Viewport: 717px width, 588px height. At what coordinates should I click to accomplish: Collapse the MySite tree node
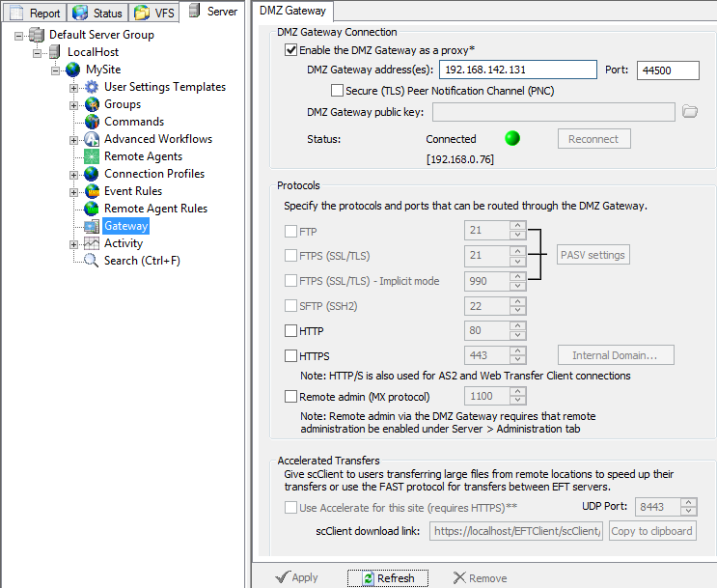click(56, 70)
